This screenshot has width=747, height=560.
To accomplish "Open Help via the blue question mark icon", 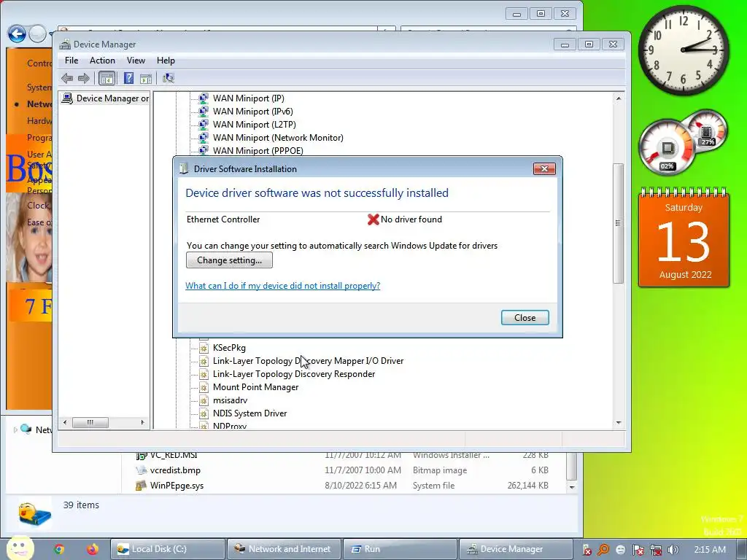I will [128, 78].
